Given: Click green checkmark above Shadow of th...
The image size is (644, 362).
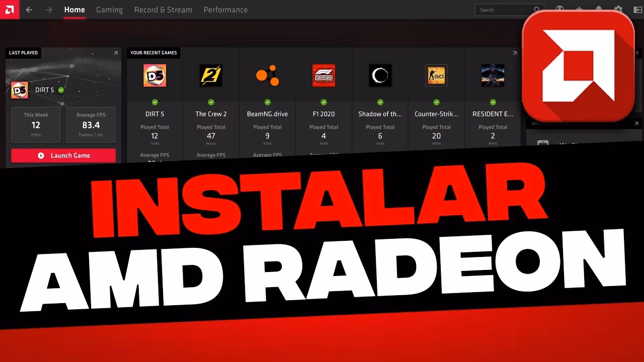Looking at the screenshot, I should [380, 102].
